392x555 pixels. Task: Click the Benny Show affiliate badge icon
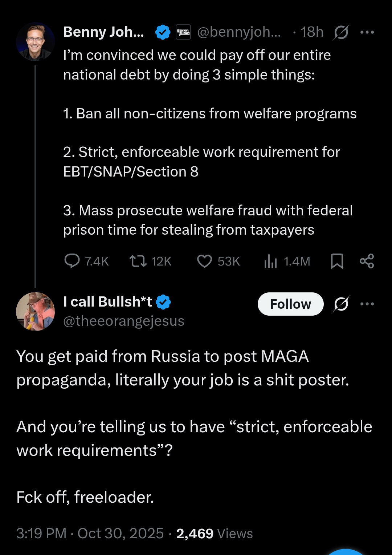(183, 32)
